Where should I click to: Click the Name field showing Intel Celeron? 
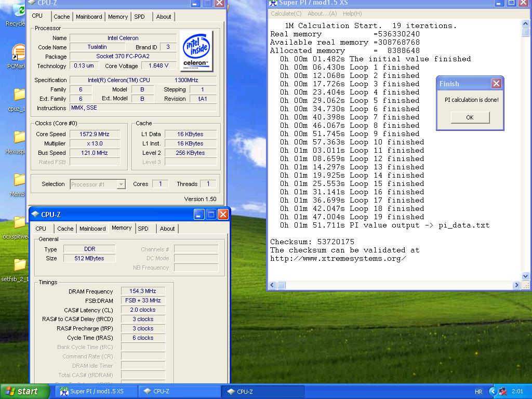tap(123, 37)
